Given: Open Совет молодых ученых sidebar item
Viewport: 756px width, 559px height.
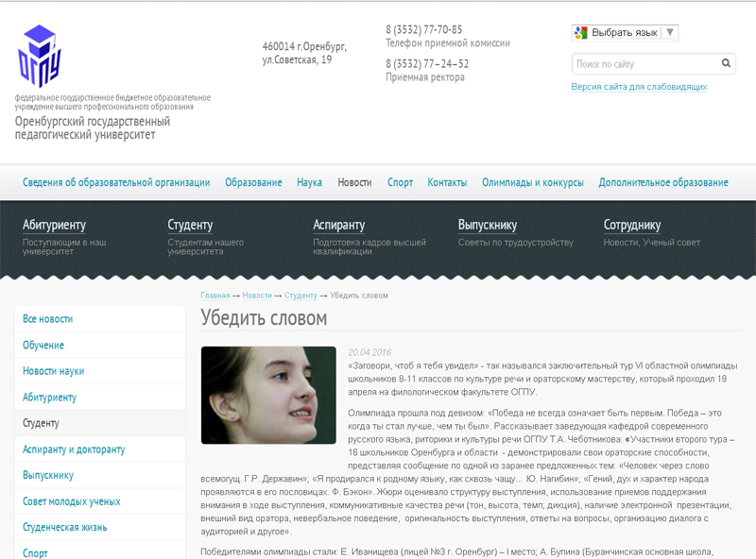Looking at the screenshot, I should [x=100, y=501].
